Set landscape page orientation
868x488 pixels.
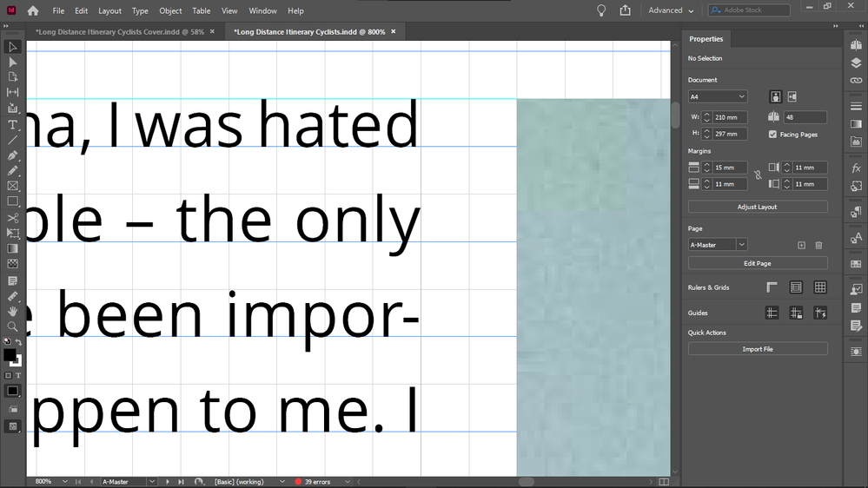(792, 97)
